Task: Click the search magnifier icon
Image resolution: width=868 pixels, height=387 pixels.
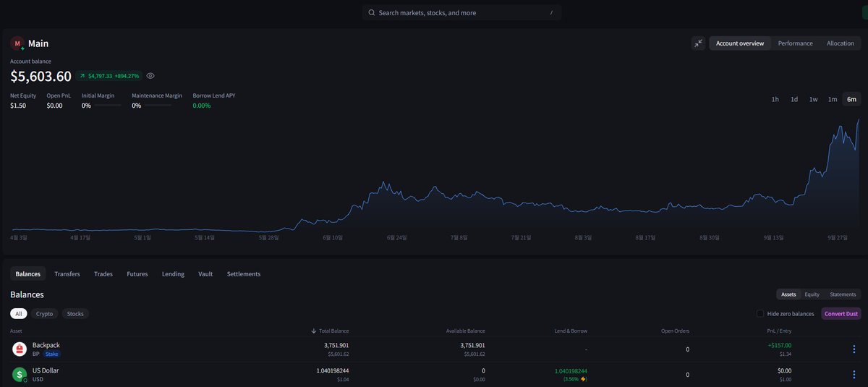Action: [x=372, y=12]
